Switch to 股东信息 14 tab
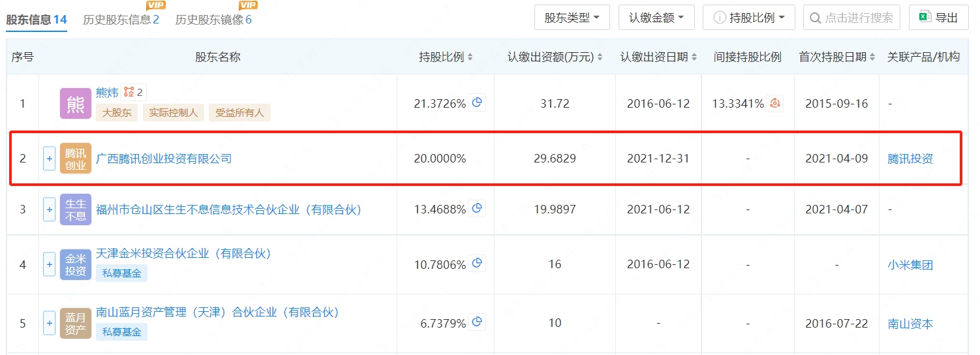This screenshot has height=355, width=980. 37,20
